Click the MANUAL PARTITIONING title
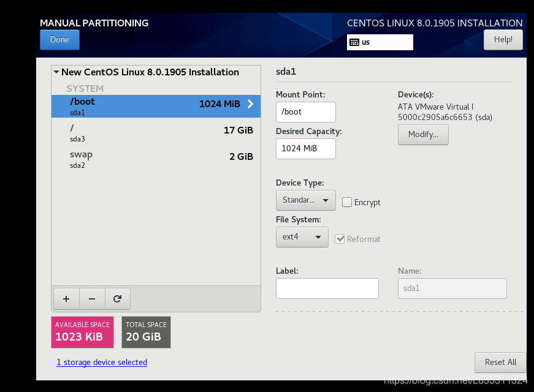 94,23
